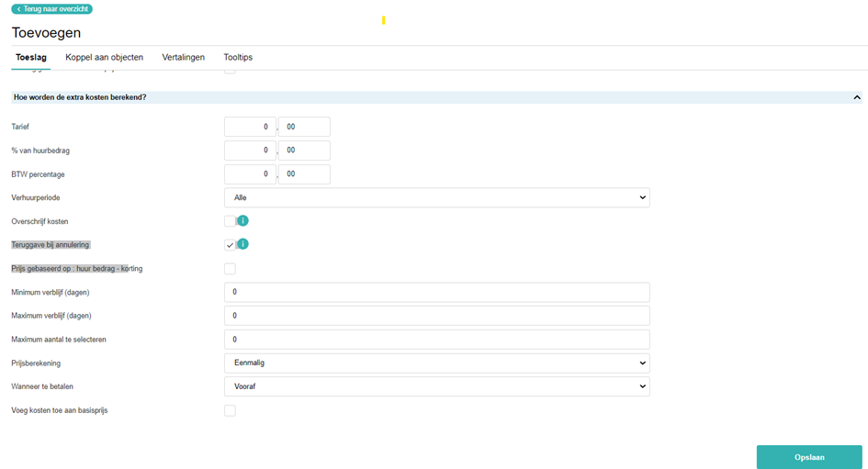Click % van huurbedrag whole number field
This screenshot has width=868, height=469.
(x=250, y=151)
